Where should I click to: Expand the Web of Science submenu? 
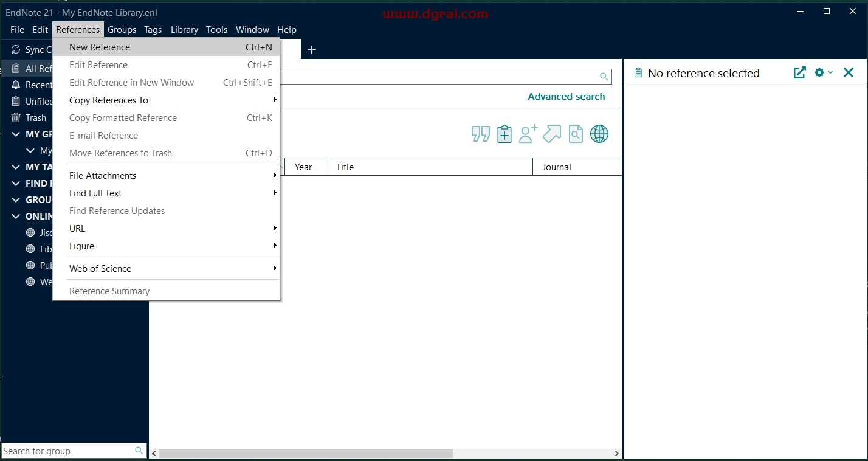pyautogui.click(x=166, y=268)
